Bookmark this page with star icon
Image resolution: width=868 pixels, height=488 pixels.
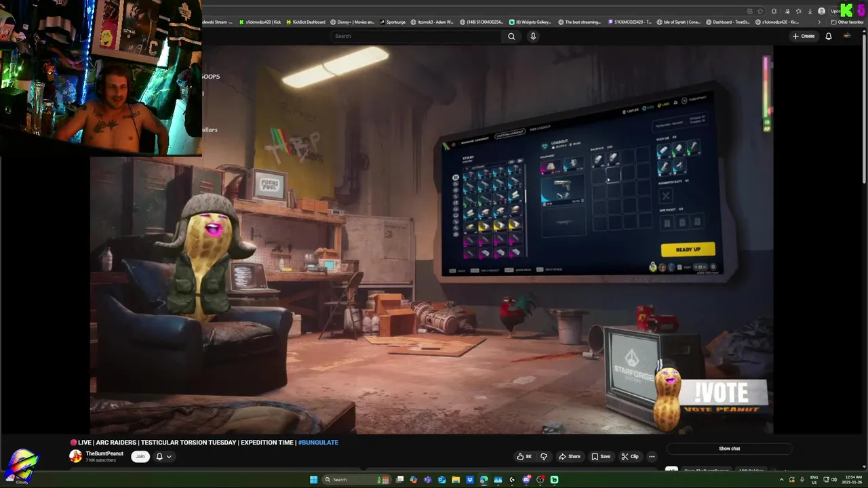tap(760, 11)
